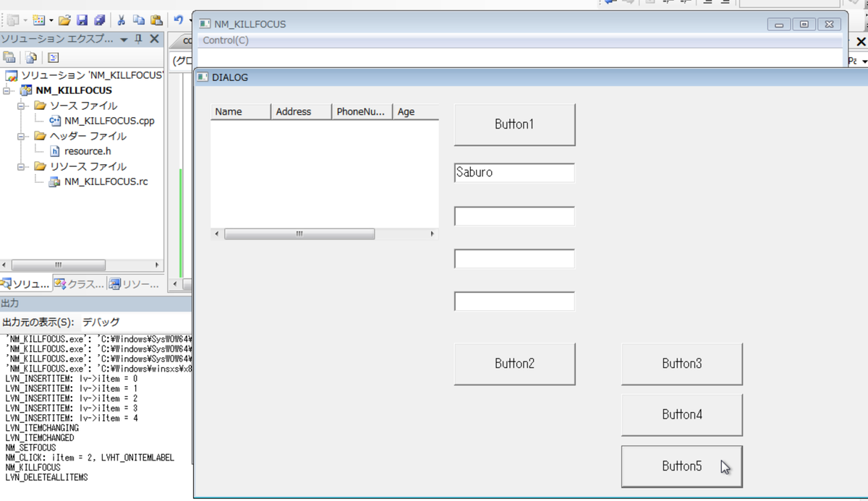Switch to the ソリュ... Solution Explorer tab
The height and width of the screenshot is (501, 868).
coord(26,284)
